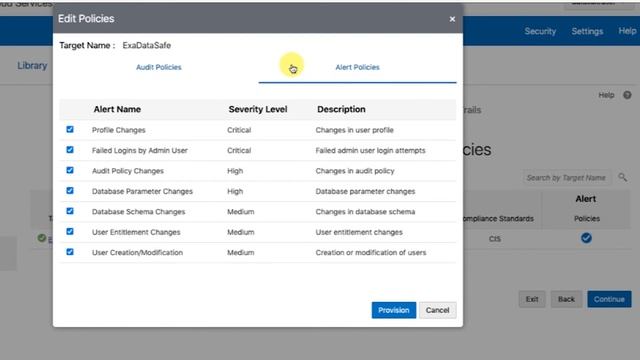Image resolution: width=640 pixels, height=360 pixels.
Task: Switch to the Audit Policies tab
Action: pyautogui.click(x=159, y=67)
